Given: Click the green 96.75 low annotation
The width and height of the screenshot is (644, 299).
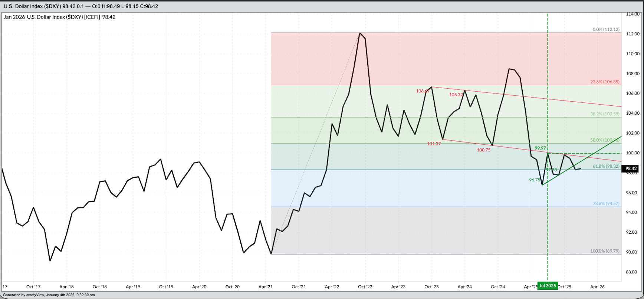Looking at the screenshot, I should [535, 180].
